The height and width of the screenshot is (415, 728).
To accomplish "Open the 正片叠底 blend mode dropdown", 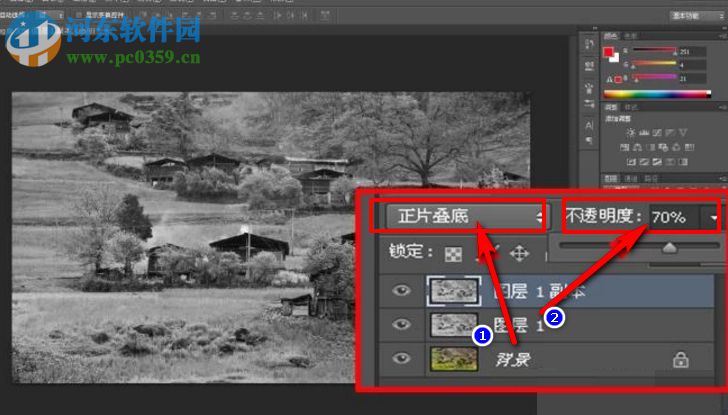I will tap(466, 216).
